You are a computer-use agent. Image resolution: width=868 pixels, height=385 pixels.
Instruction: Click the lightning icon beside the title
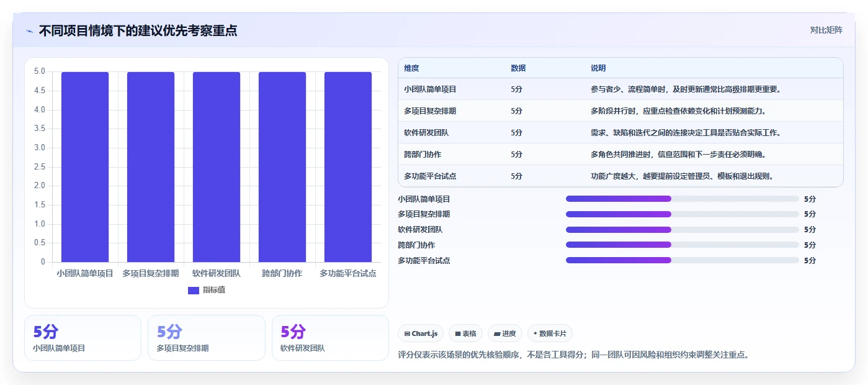[x=29, y=31]
